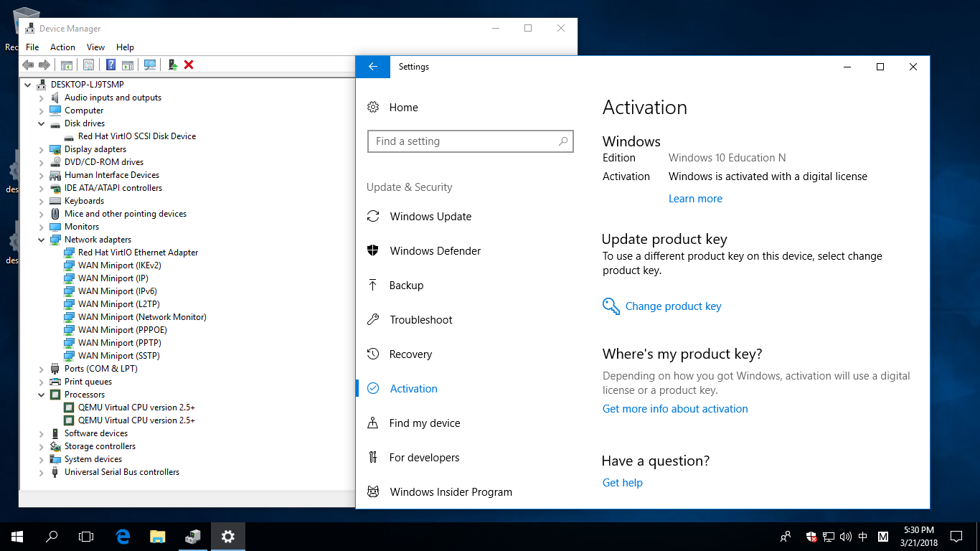
Task: Open the Action menu in Device Manager
Action: tap(62, 47)
